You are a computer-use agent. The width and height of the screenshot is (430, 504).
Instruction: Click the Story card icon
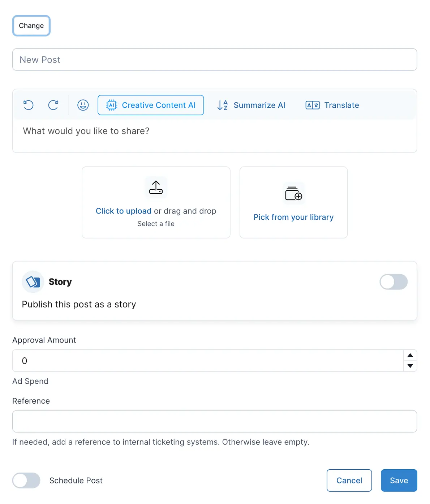click(x=33, y=282)
